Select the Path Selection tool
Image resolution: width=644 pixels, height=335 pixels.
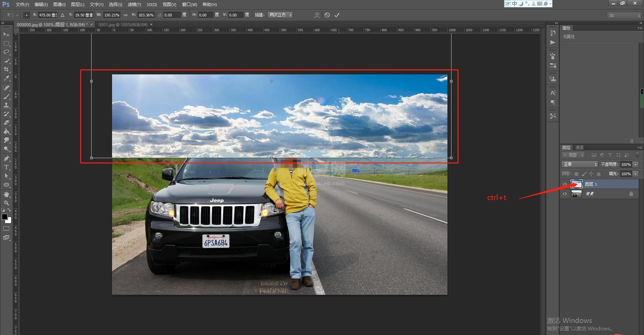(x=6, y=176)
